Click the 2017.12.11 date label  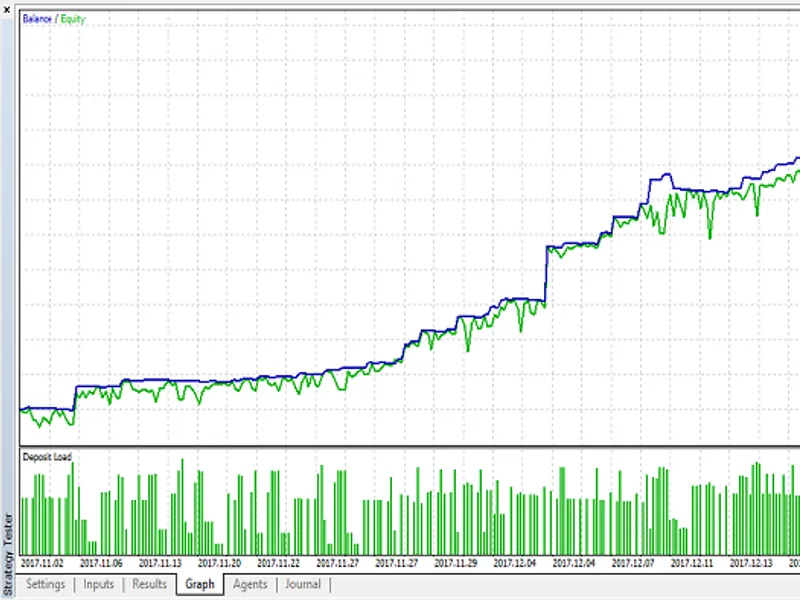tap(692, 563)
